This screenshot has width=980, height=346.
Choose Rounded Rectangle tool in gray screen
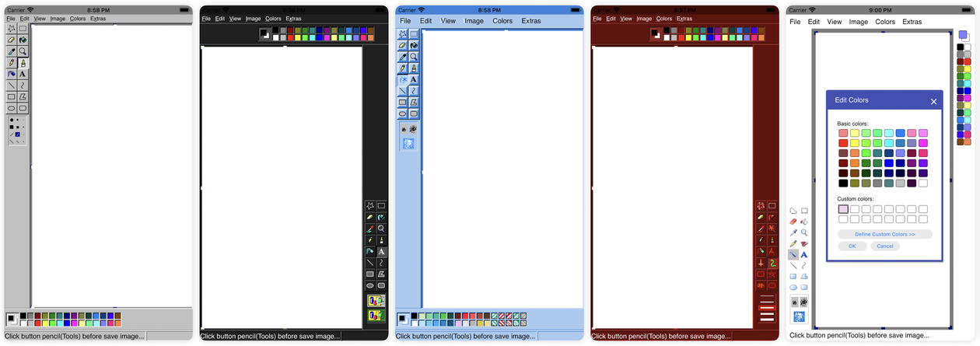(23, 108)
